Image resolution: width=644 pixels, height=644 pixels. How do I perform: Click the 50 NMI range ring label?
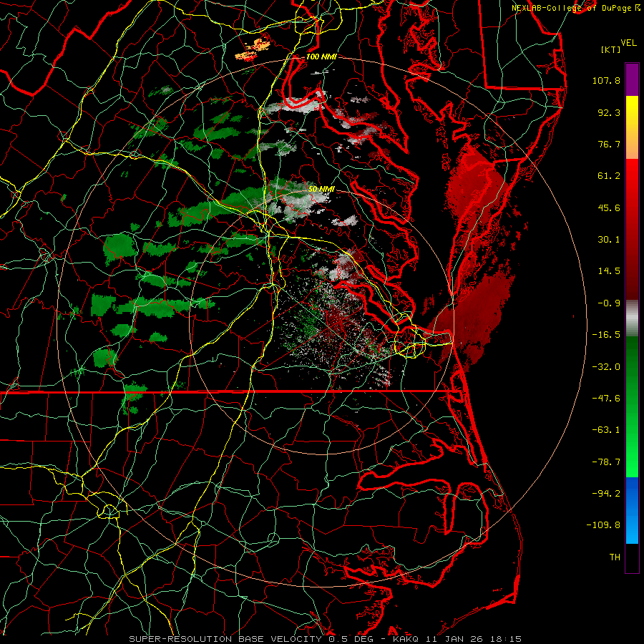coord(321,190)
